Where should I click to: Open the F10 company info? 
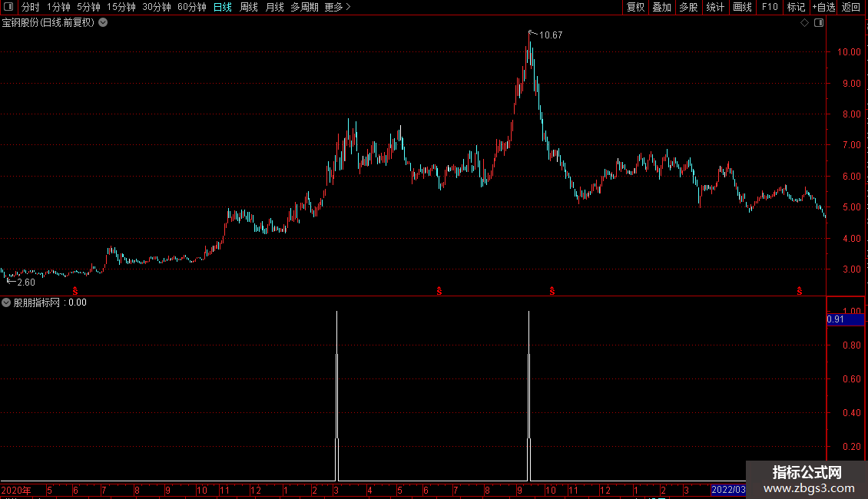coord(770,7)
